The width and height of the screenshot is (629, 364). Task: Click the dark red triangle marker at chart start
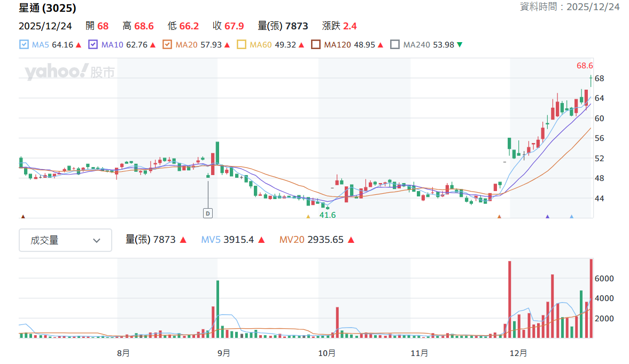pyautogui.click(x=23, y=217)
